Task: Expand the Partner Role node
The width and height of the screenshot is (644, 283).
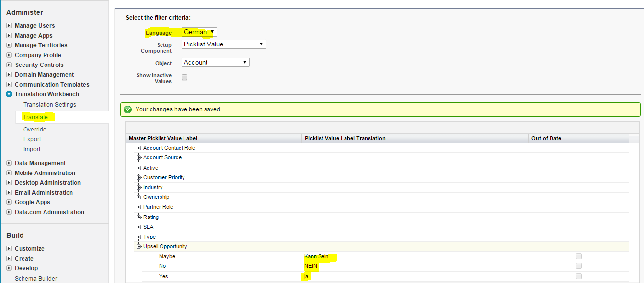Action: pyautogui.click(x=139, y=207)
